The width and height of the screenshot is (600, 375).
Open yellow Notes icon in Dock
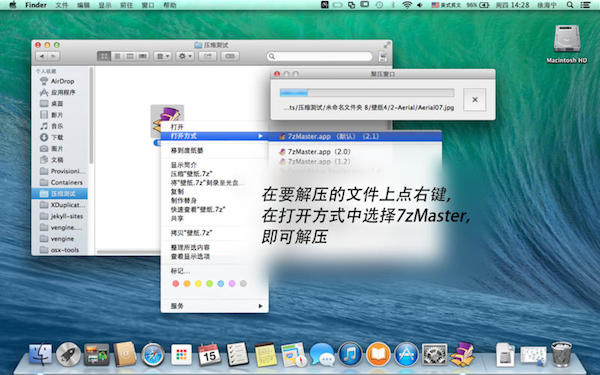[266, 355]
